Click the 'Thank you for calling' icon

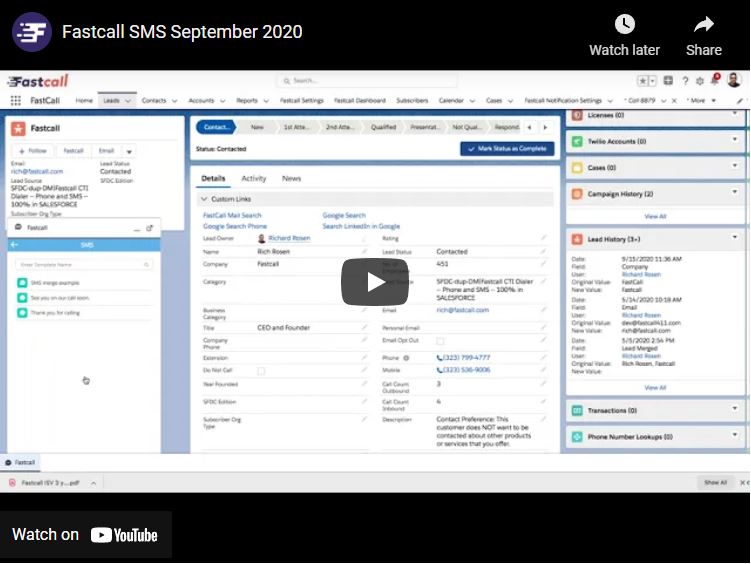point(22,313)
